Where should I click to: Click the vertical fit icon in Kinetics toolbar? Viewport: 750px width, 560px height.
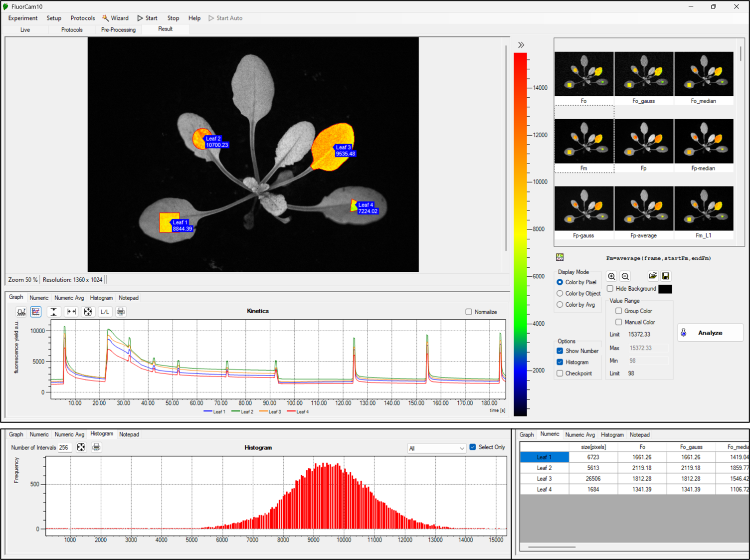click(54, 312)
